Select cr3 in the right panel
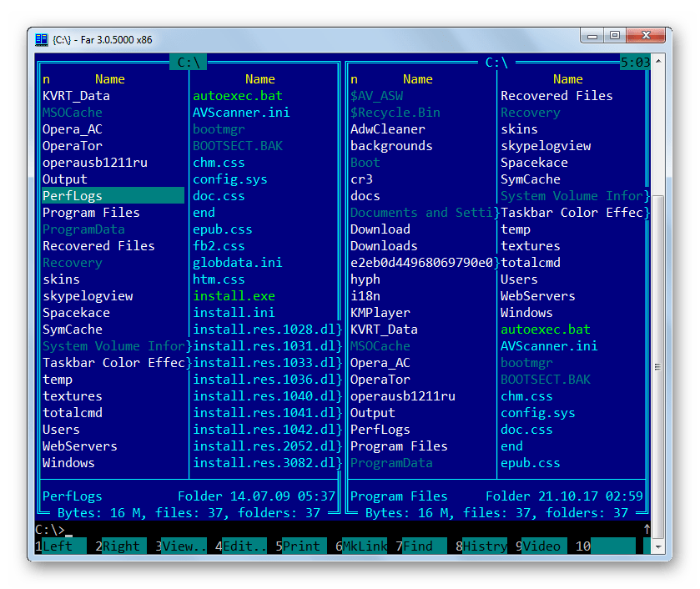This screenshot has width=700, height=589. coord(361,179)
